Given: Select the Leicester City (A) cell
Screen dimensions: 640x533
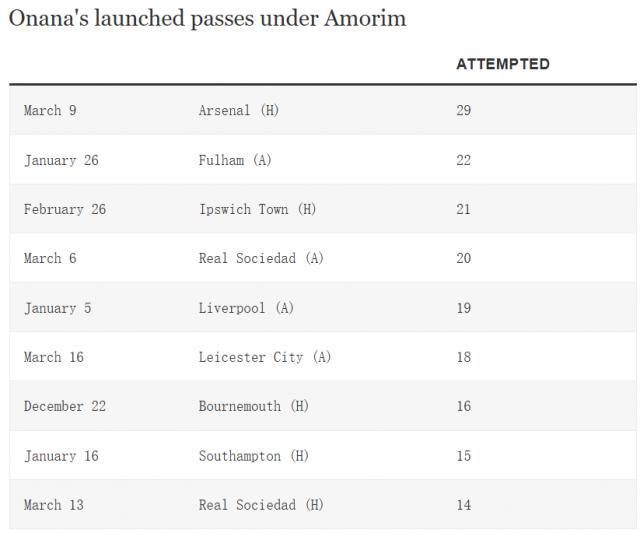Looking at the screenshot, I should (x=265, y=357).
